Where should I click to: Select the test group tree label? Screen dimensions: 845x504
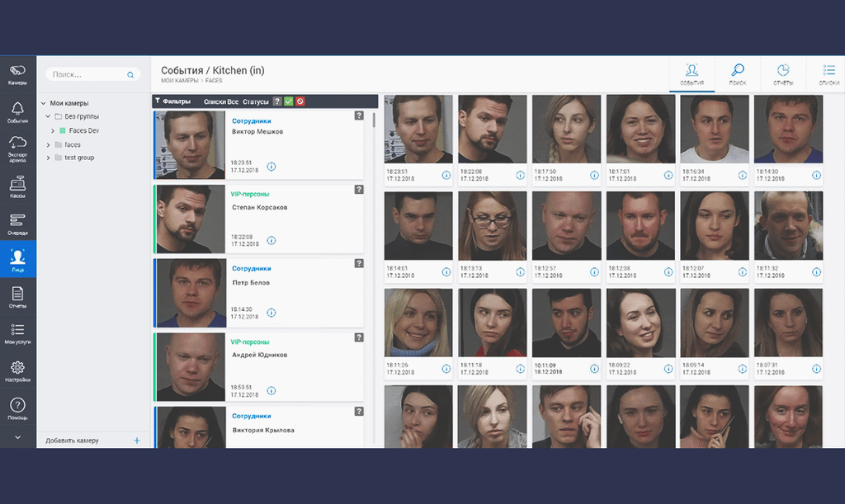pyautogui.click(x=79, y=158)
